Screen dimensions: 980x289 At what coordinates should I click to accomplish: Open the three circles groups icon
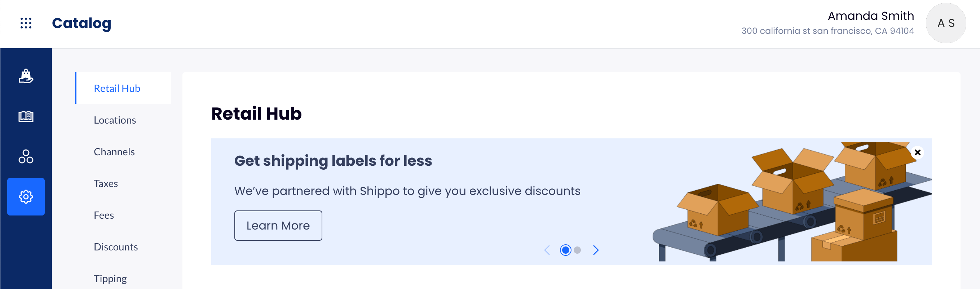pyautogui.click(x=26, y=156)
